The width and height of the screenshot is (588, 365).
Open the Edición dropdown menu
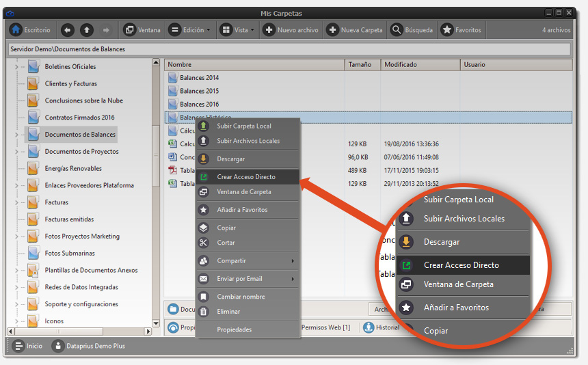(190, 30)
